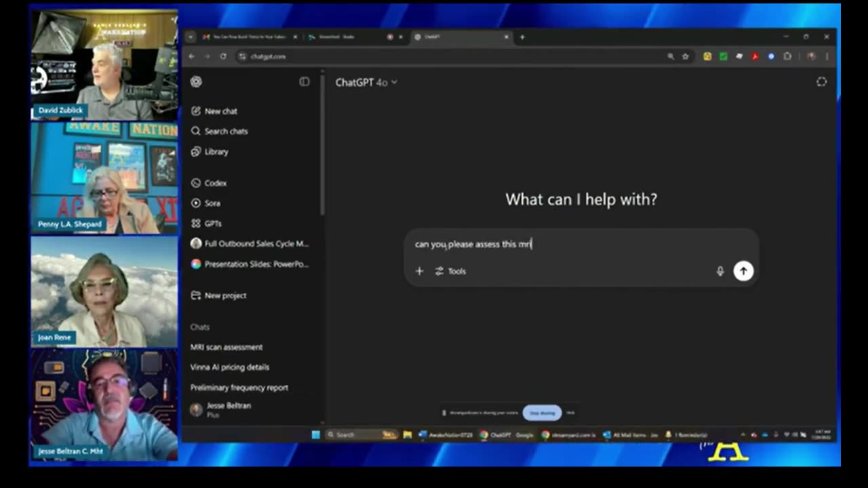
Task: Click the temporary chat icon at top right
Action: coord(821,82)
